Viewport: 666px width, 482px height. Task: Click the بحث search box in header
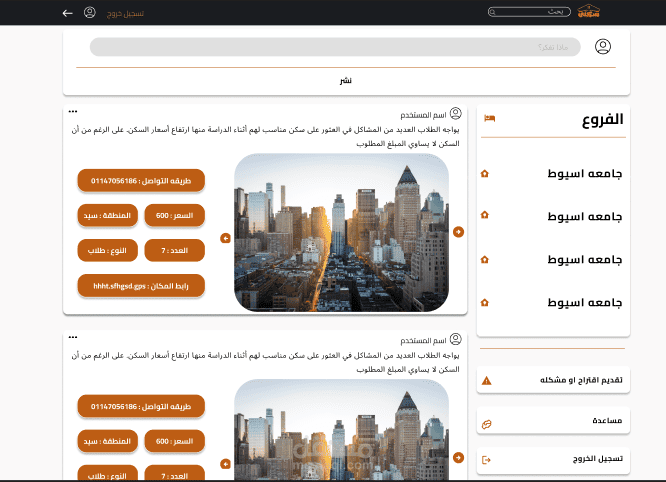[529, 12]
